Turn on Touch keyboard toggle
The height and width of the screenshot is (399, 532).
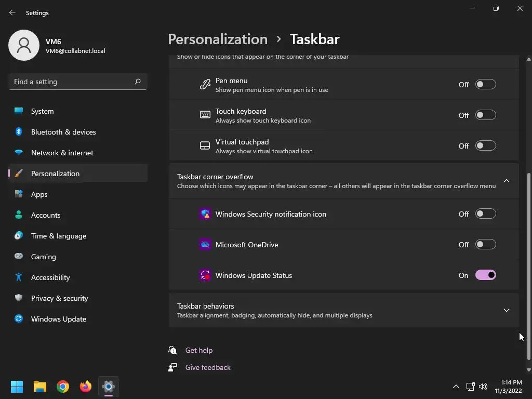pyautogui.click(x=485, y=115)
